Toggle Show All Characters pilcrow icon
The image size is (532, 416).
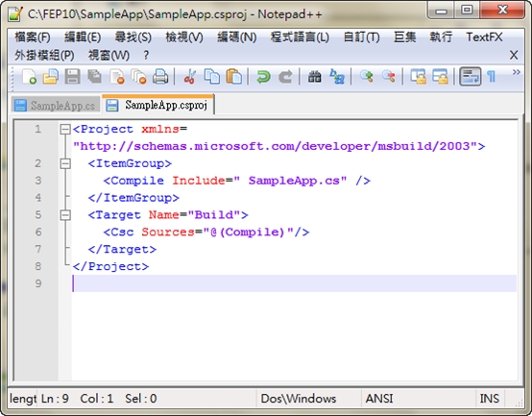coord(491,76)
